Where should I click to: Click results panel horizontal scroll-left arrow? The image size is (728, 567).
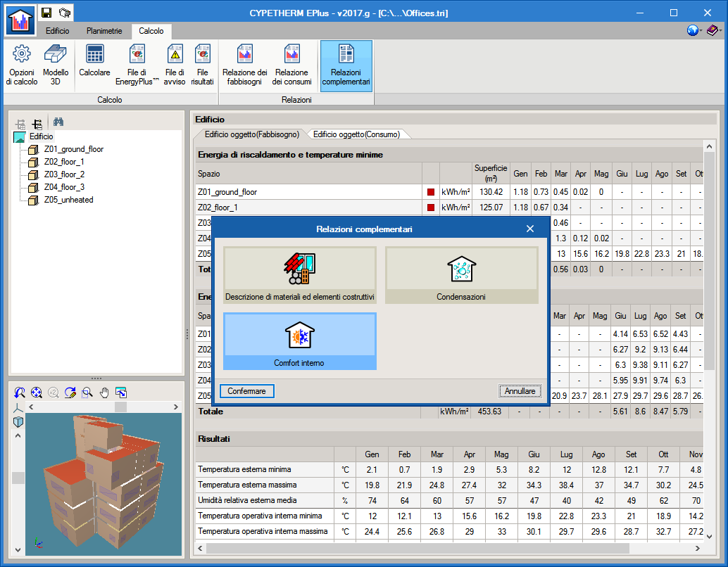tap(200, 549)
